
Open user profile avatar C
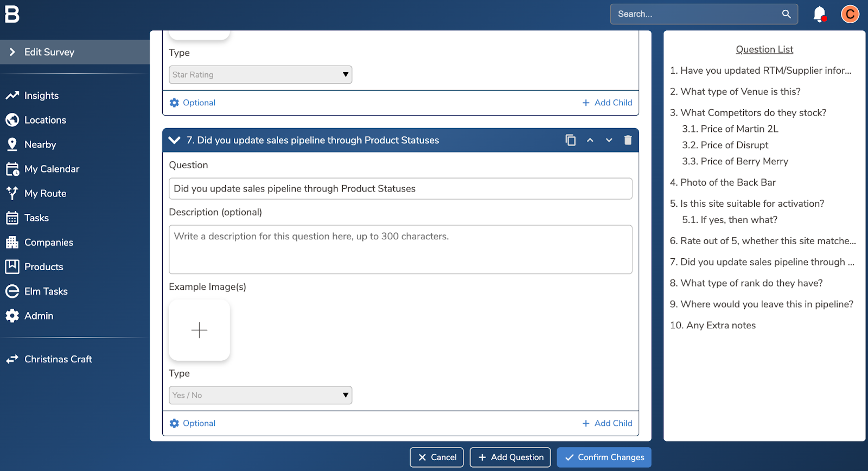[850, 14]
